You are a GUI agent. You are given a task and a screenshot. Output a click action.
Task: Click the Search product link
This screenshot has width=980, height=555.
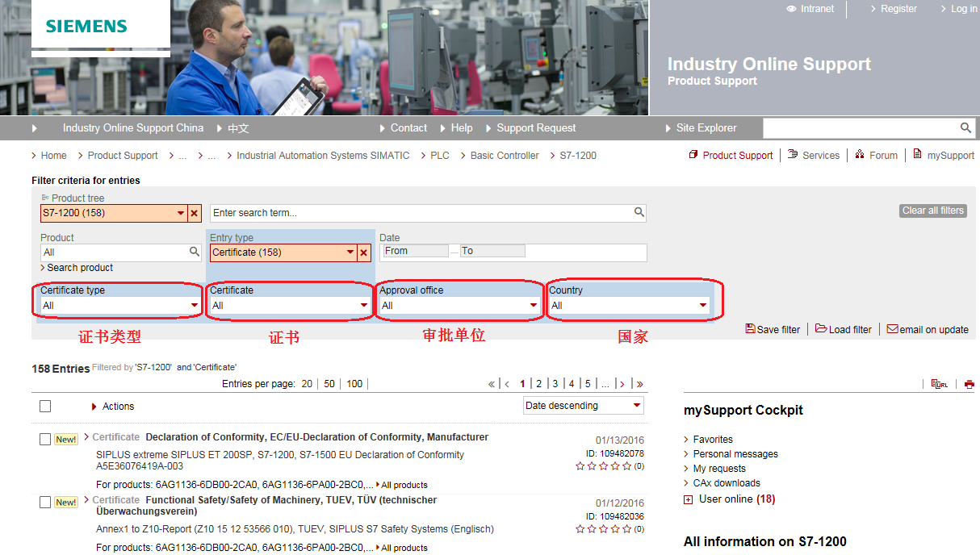(80, 268)
